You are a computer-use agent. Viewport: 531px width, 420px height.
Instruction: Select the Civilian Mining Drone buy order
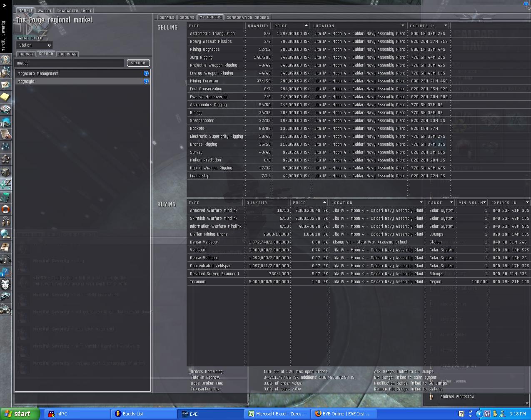pyautogui.click(x=359, y=234)
